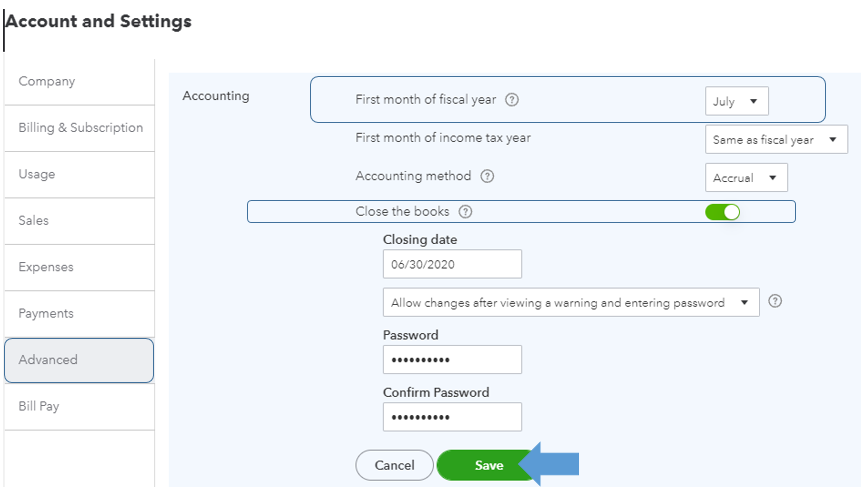The height and width of the screenshot is (493, 861).
Task: Click the Closing date field
Action: (452, 264)
